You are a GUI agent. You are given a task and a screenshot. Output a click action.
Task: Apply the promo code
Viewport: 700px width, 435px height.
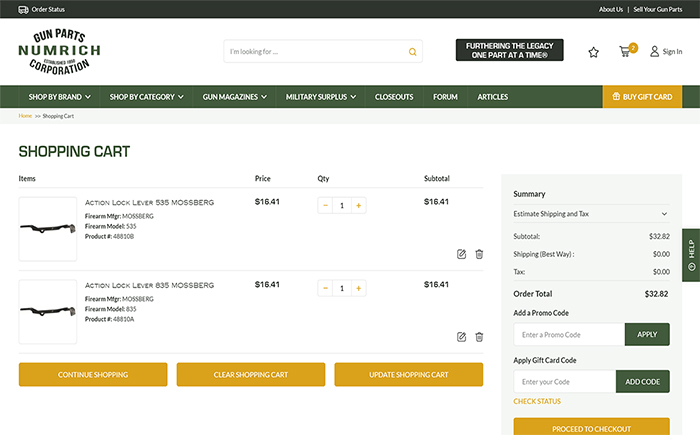click(647, 335)
